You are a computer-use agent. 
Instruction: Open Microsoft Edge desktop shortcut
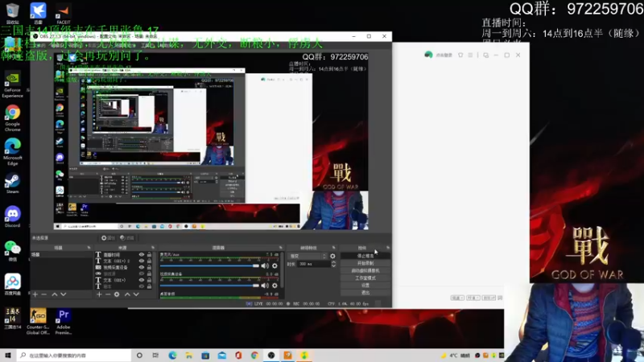(x=12, y=151)
